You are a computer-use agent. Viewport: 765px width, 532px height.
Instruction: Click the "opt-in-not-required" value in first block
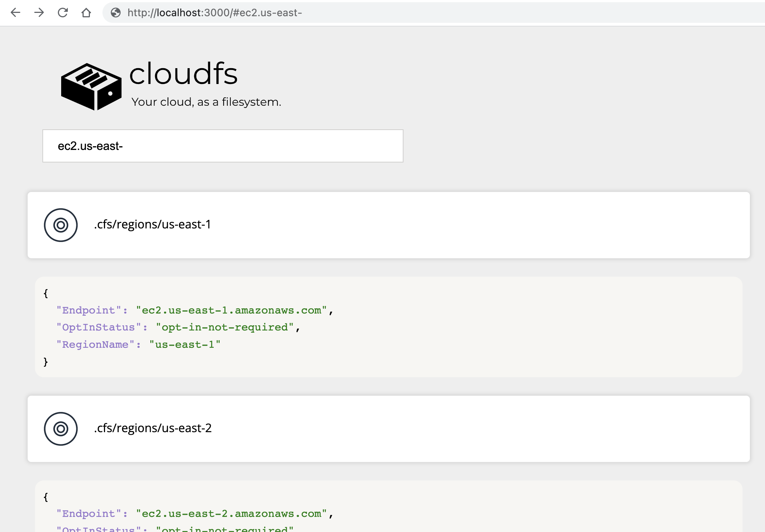[x=224, y=327]
